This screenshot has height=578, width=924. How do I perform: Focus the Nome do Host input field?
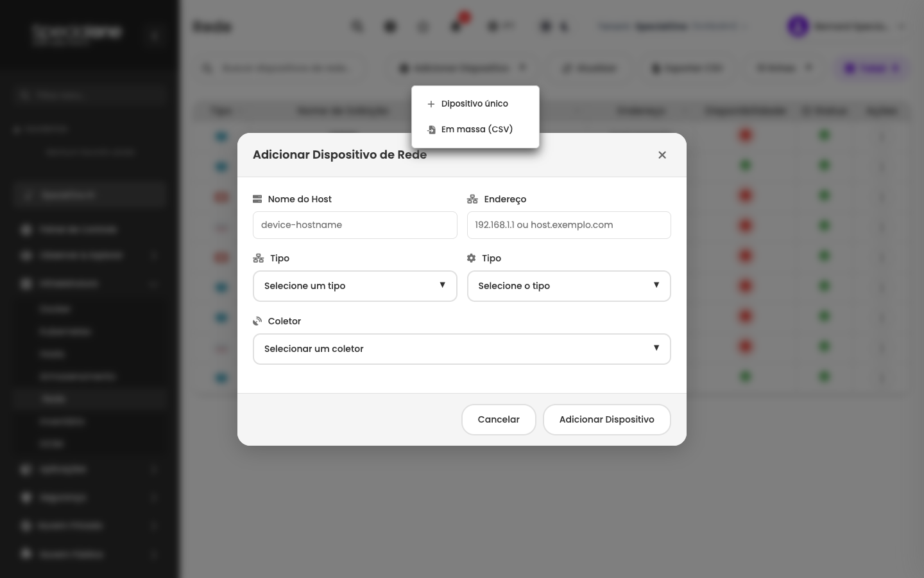point(355,225)
